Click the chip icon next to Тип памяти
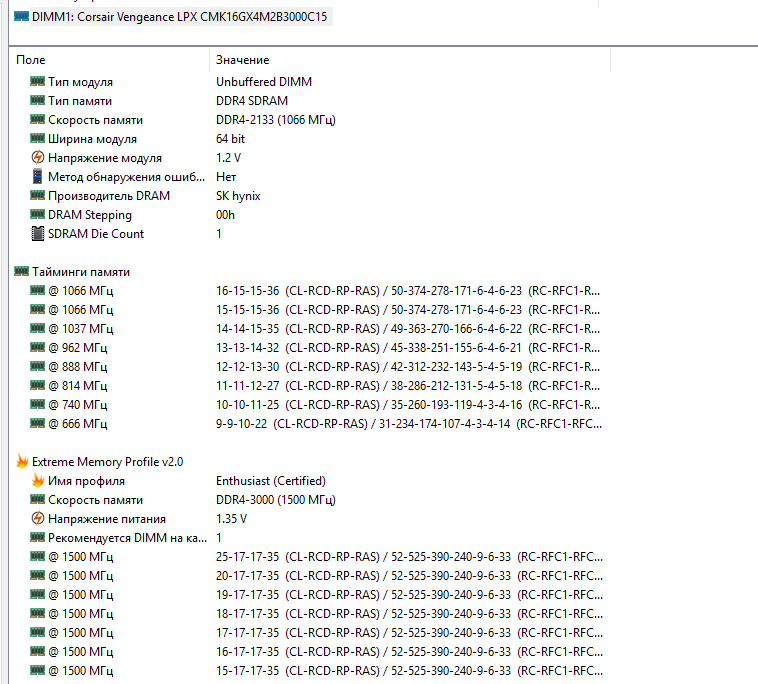The width and height of the screenshot is (758, 684). click(x=37, y=100)
